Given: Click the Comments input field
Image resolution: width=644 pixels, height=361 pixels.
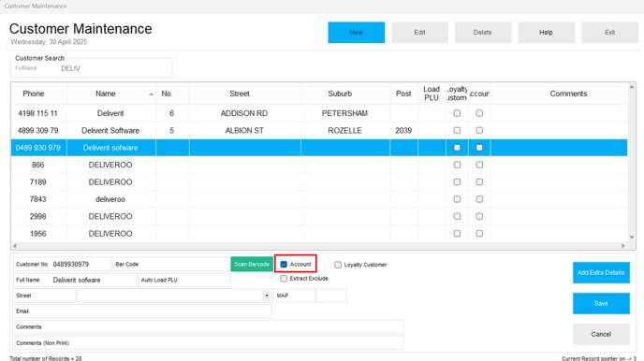Looking at the screenshot, I should pos(208,327).
